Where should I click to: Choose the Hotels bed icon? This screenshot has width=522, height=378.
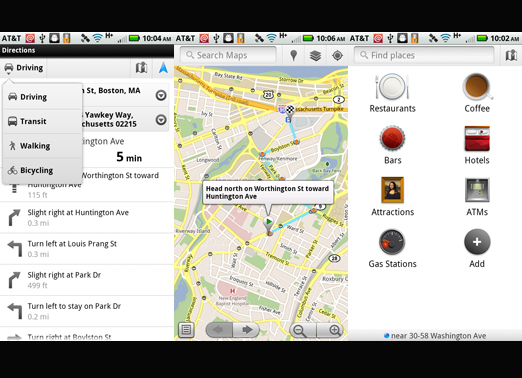tap(477, 138)
